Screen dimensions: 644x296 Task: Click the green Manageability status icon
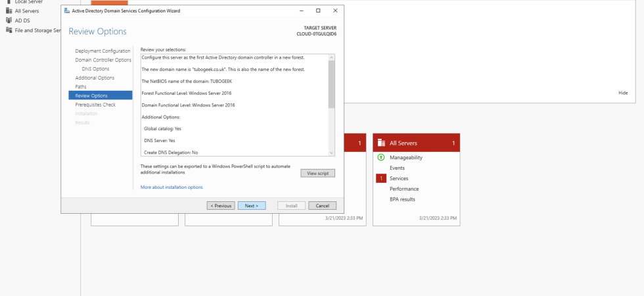(x=380, y=157)
